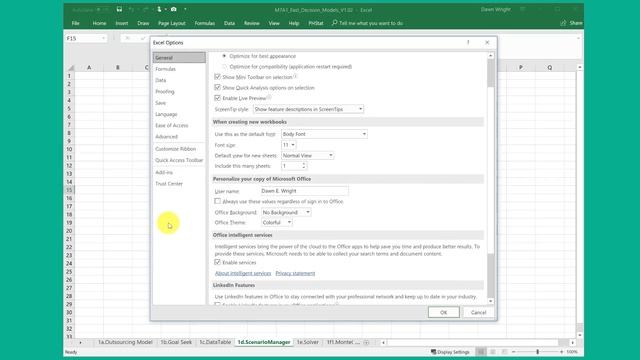Click the Name Box showing F15
640x360 pixels.
[86, 38]
